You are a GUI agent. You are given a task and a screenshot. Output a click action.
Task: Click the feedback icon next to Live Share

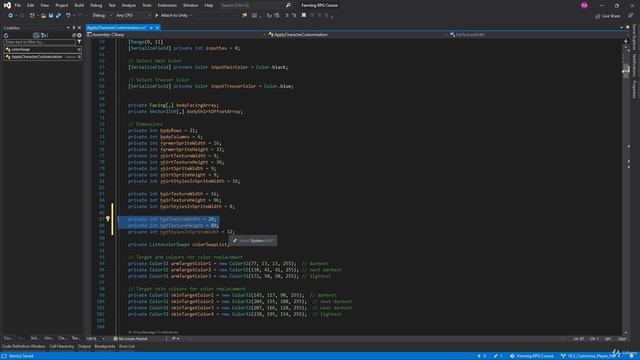(x=631, y=16)
